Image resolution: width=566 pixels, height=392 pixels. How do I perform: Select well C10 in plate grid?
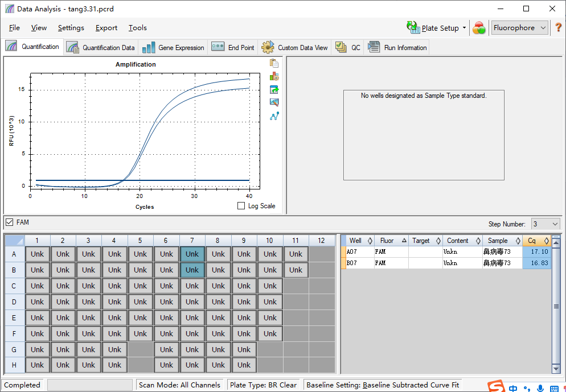point(270,286)
